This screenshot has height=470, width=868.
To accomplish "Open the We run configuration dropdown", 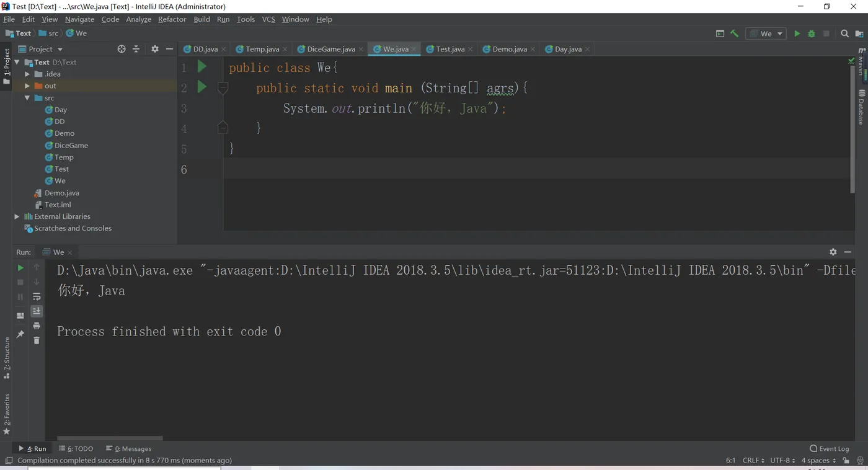I will (766, 33).
